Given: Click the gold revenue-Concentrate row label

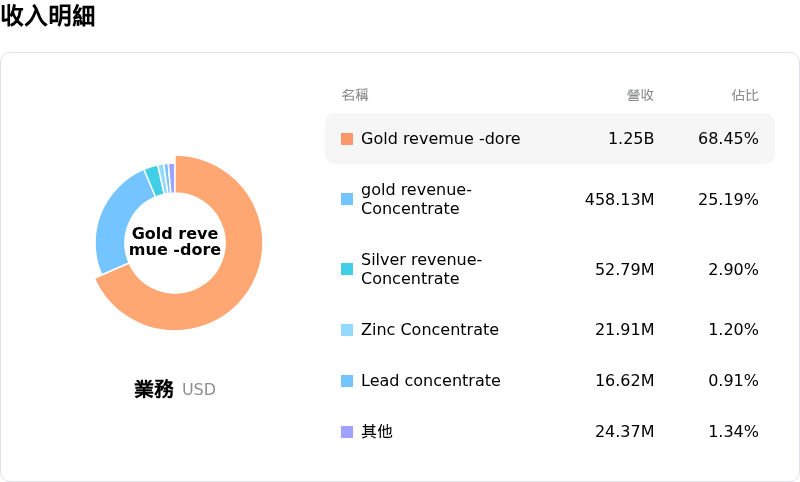Looking at the screenshot, I should [x=416, y=199].
